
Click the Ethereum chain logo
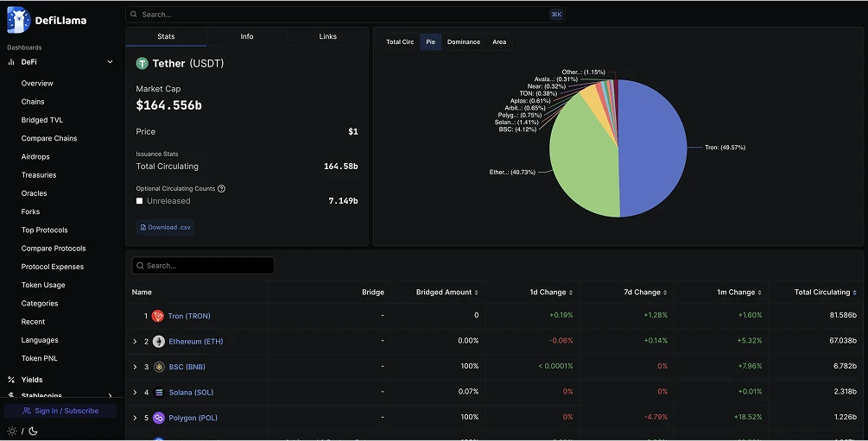(x=159, y=342)
